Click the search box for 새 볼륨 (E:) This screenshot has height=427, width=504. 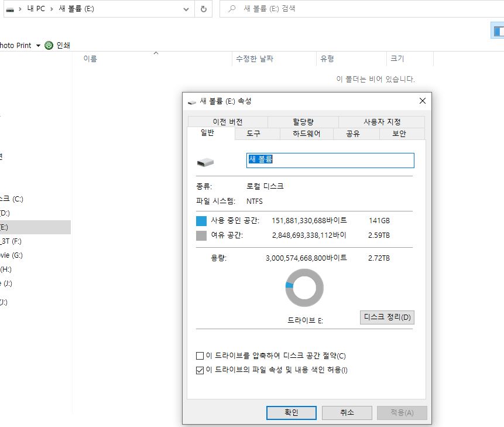click(x=363, y=9)
